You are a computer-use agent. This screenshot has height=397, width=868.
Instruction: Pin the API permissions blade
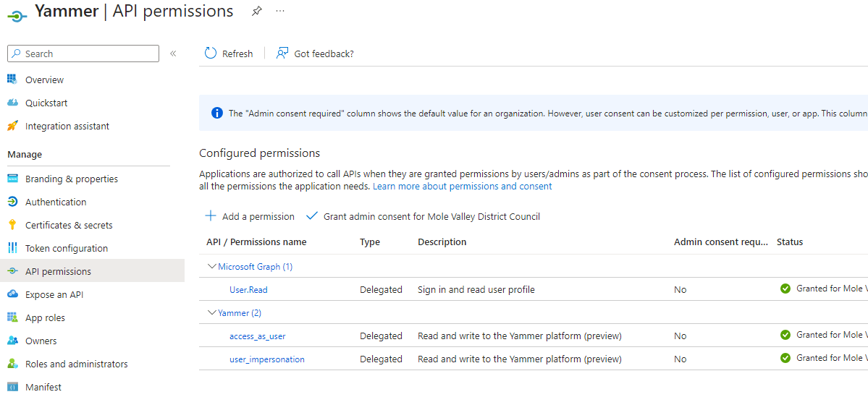[x=256, y=11]
